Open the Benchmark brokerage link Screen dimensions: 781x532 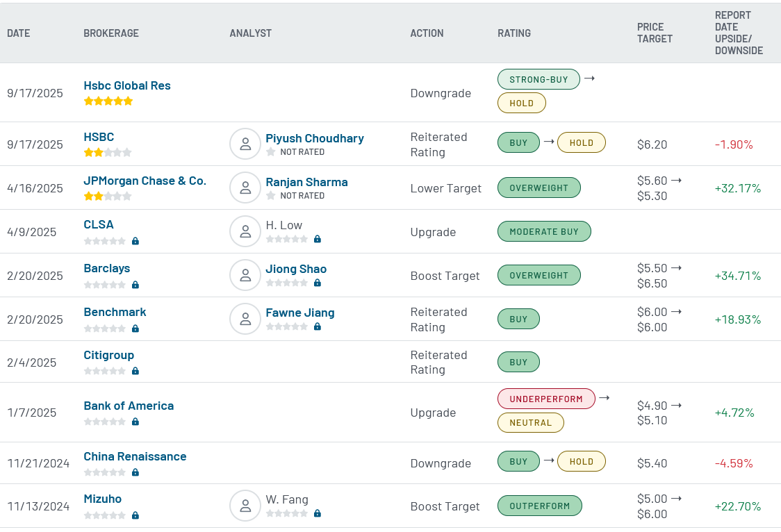pos(115,312)
